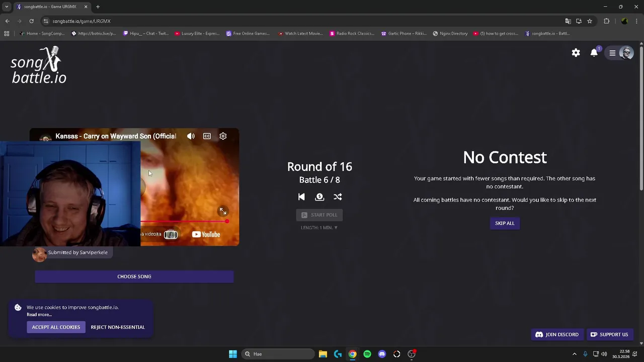
Task: Open volume control in system tray
Action: [x=604, y=354]
